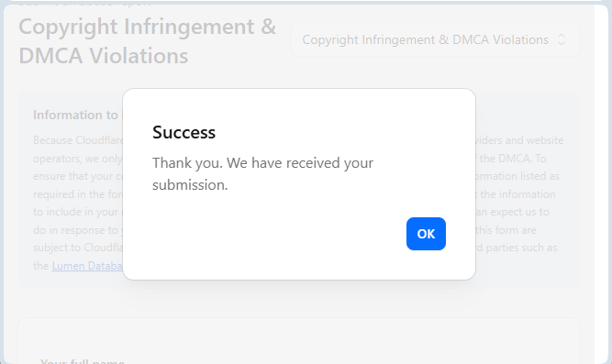Image resolution: width=612 pixels, height=364 pixels.
Task: Click the 'Thank you. We have received' message
Action: 262,163
